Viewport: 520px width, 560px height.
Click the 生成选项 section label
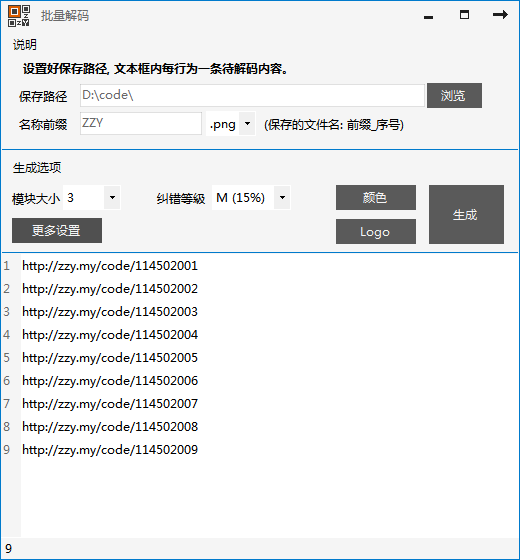37,168
